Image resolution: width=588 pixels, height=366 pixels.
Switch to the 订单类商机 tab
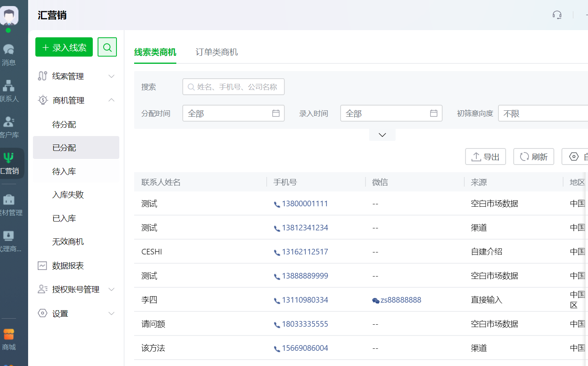[216, 52]
